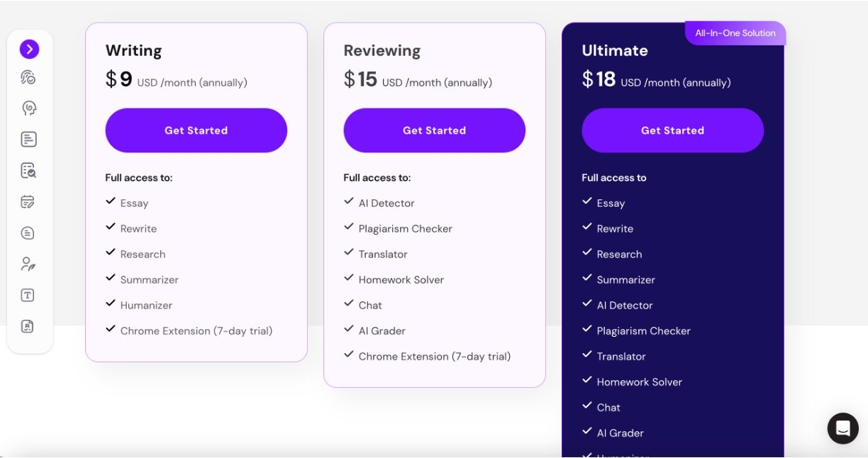Click Get Started on the Writing plan

196,130
